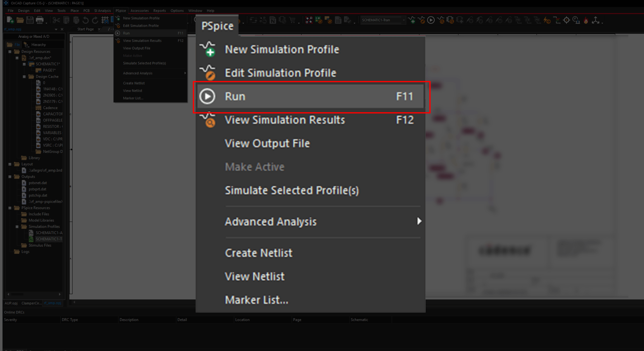The width and height of the screenshot is (644, 351).
Task: Open the Accessories menu
Action: [139, 11]
